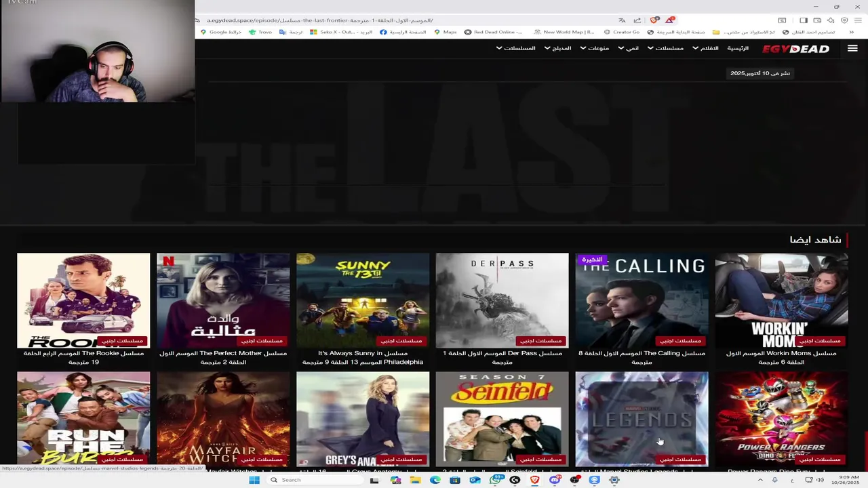The image size is (868, 488).
Task: Open the Power Rangers Dino Fury poster
Action: point(782,419)
